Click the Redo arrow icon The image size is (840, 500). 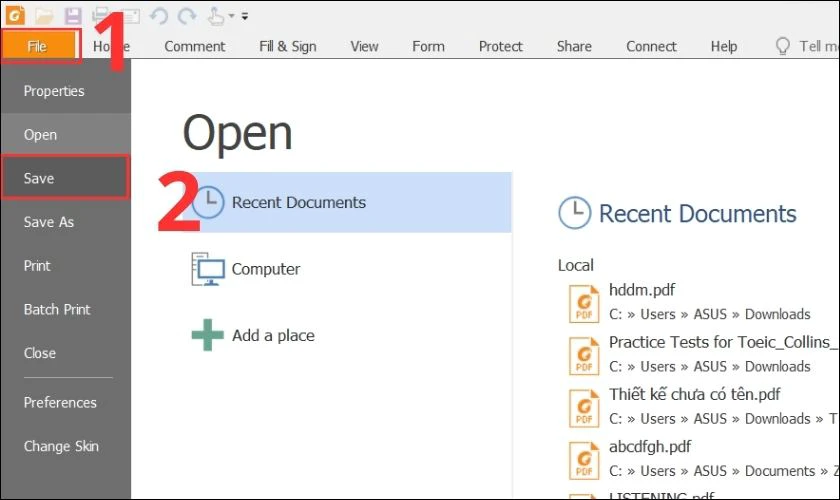pos(187,16)
